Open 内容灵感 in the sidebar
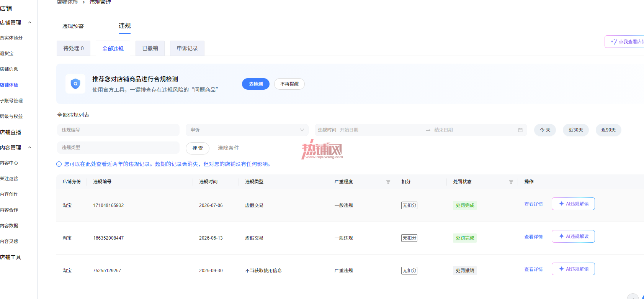 9,242
